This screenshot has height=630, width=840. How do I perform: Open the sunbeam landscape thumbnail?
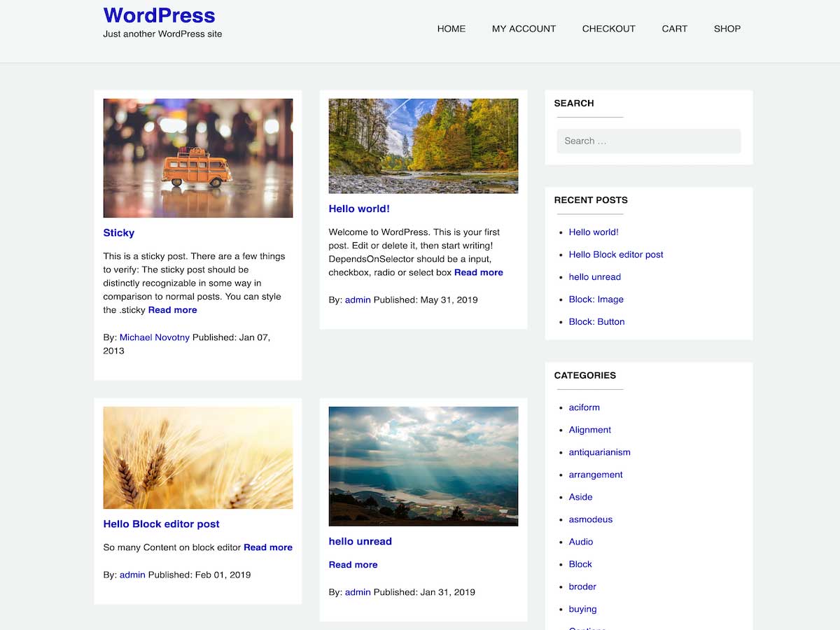423,466
